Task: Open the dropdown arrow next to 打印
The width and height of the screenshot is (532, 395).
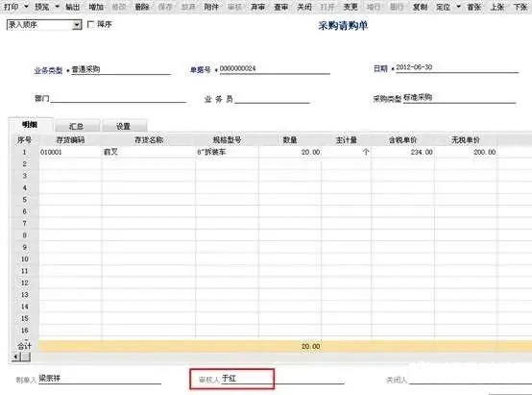Action: coord(26,7)
